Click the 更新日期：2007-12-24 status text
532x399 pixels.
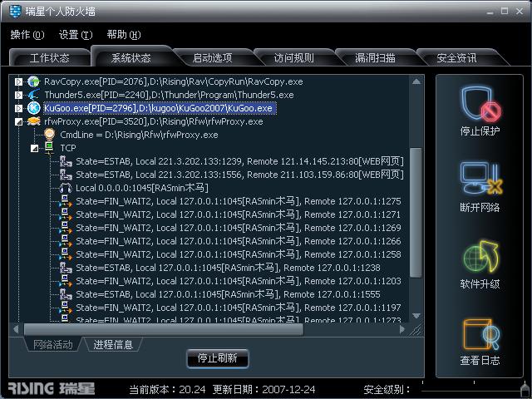(x=264, y=389)
